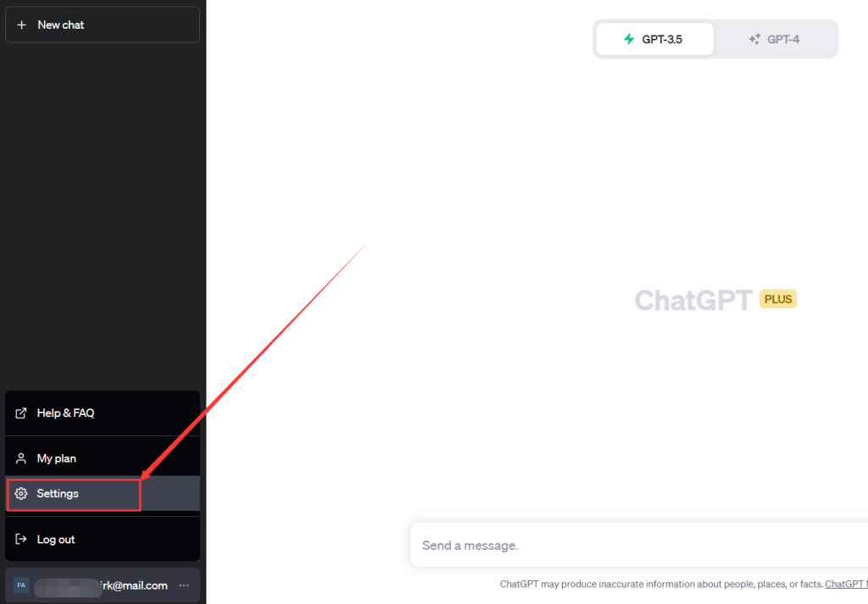The image size is (868, 604).
Task: Select Log out from the menu
Action: click(x=103, y=540)
